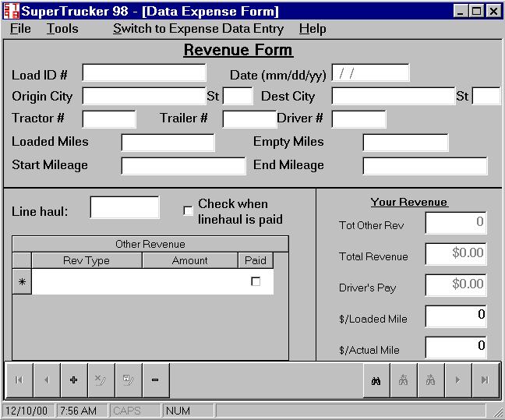Image resolution: width=505 pixels, height=420 pixels.
Task: Click the Load ID # field
Action: [x=144, y=72]
